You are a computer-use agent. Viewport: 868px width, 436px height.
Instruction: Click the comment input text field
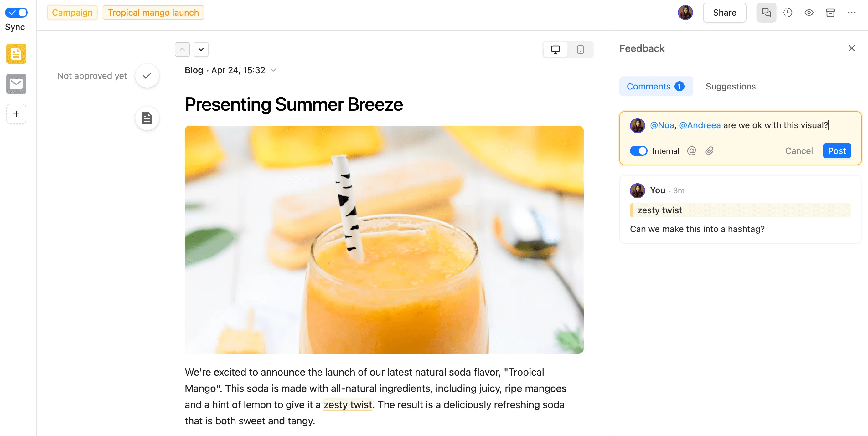tap(740, 124)
